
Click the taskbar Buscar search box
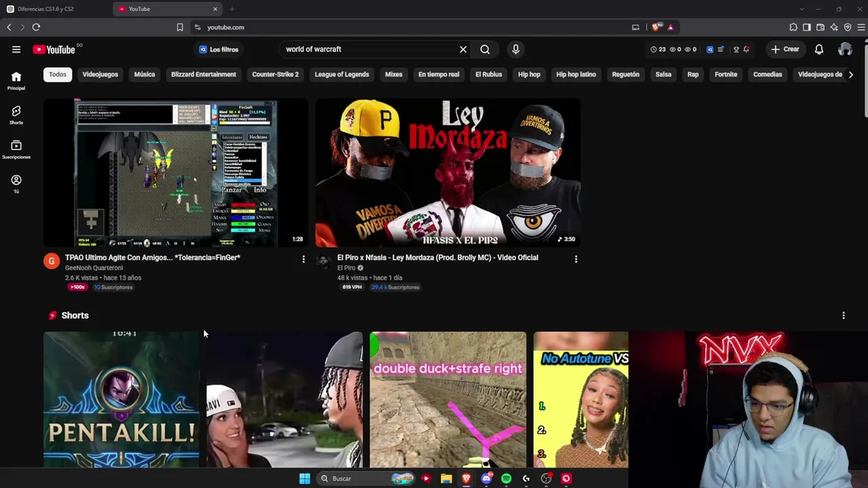[366, 479]
